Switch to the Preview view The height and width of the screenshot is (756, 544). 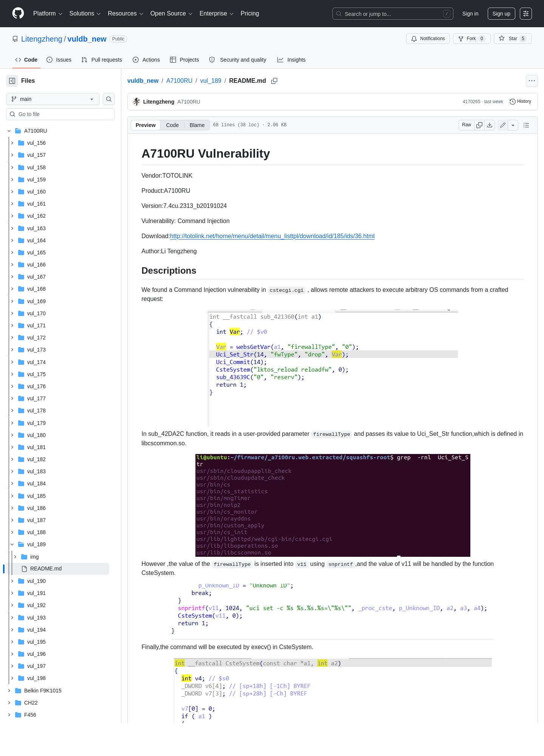[x=145, y=125]
